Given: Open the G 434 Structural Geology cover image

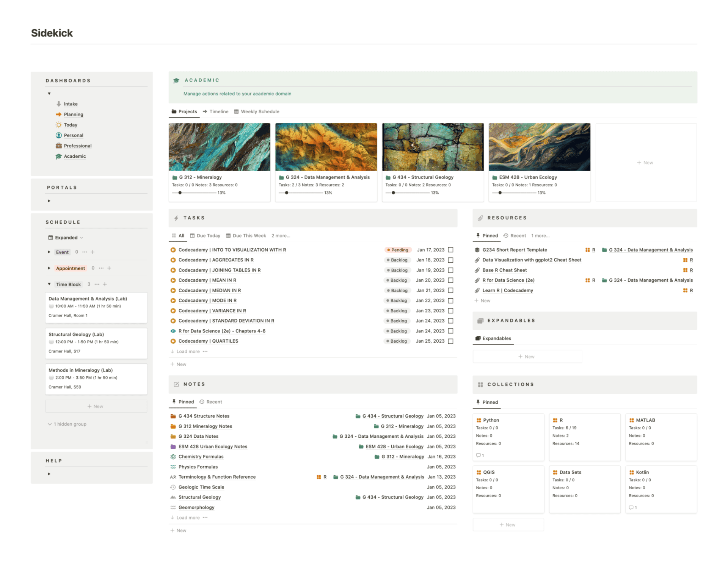Looking at the screenshot, I should click(433, 147).
